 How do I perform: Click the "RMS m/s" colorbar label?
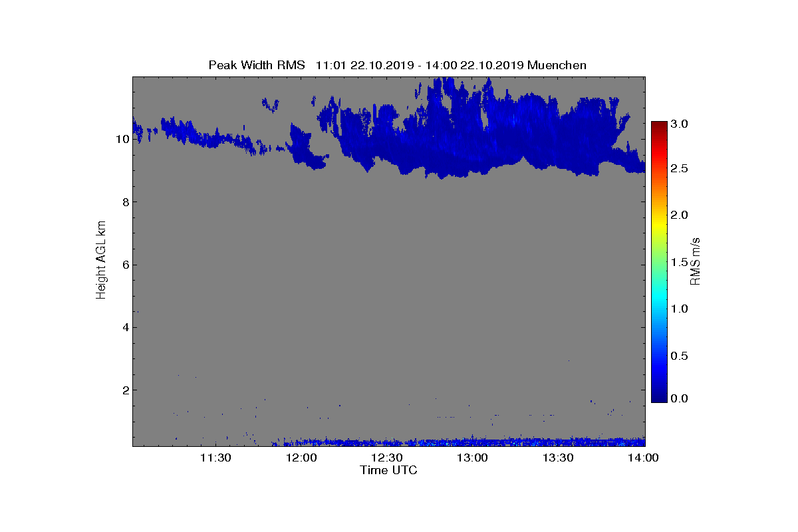point(696,261)
